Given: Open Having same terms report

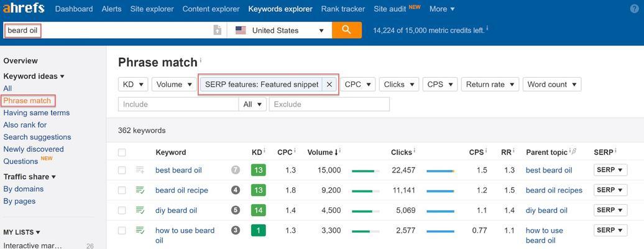Looking at the screenshot, I should 37,113.
